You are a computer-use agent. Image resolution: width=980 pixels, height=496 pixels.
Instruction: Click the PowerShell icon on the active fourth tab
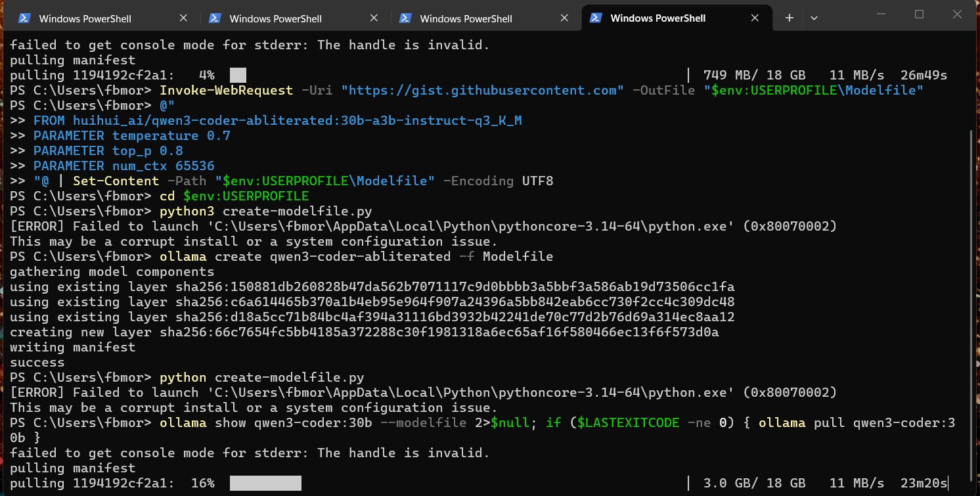[x=596, y=18]
